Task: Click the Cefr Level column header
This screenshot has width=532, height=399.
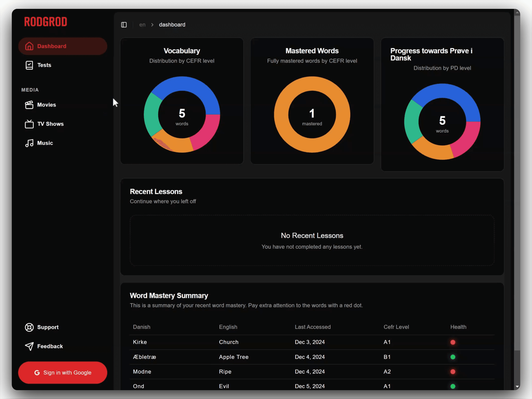Action: 396,327
